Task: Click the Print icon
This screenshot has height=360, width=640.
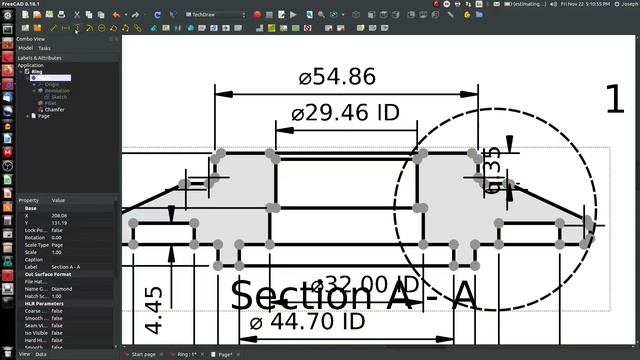Action: pyautogui.click(x=61, y=15)
